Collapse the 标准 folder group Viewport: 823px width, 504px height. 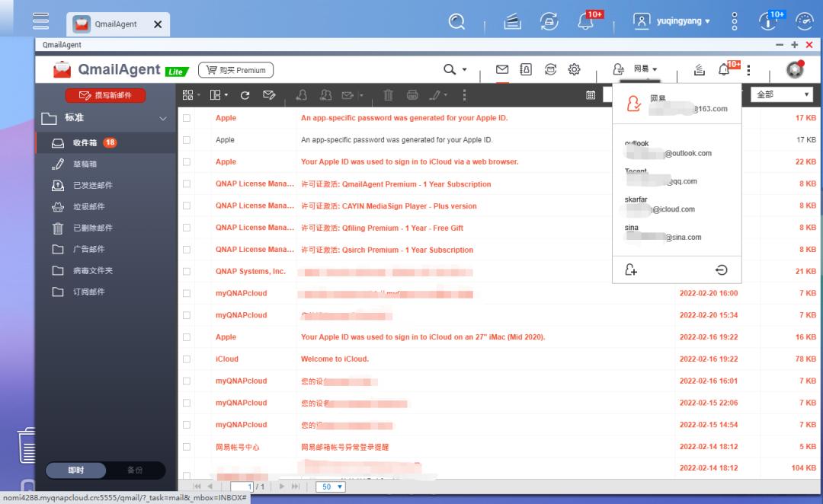click(162, 119)
